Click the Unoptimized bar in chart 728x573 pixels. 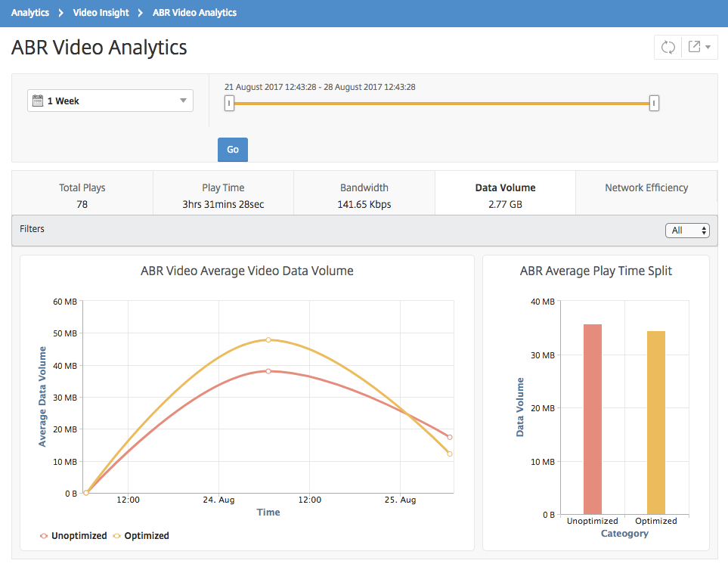click(x=593, y=419)
